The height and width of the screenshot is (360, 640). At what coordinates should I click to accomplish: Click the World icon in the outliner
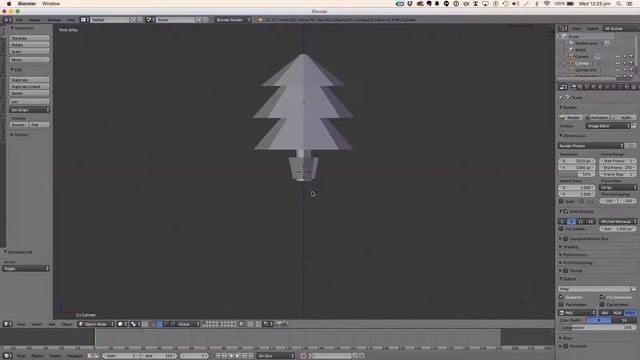tap(572, 50)
